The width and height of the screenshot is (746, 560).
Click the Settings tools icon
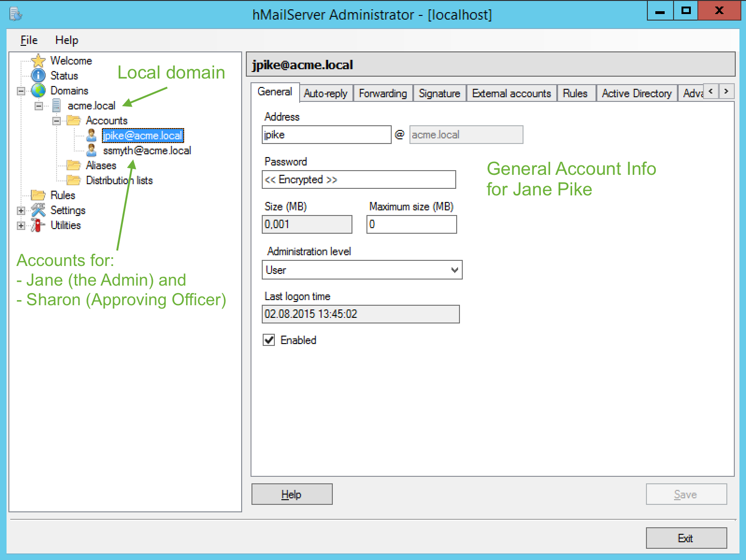point(38,210)
